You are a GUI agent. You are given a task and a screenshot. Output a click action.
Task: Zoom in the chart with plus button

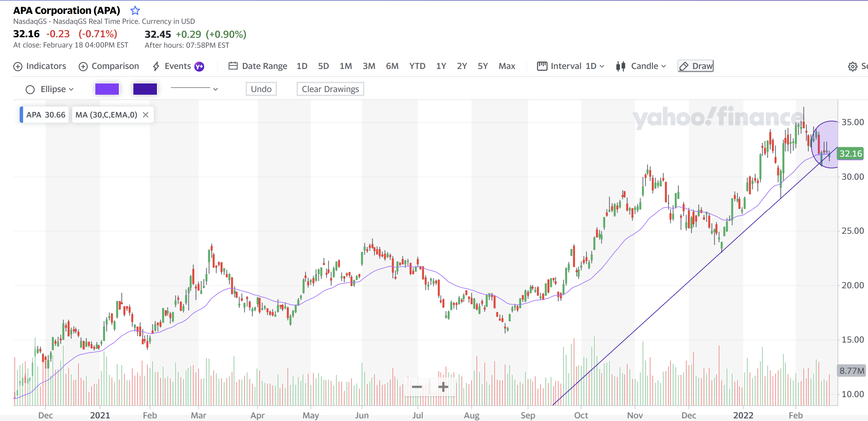pos(443,387)
